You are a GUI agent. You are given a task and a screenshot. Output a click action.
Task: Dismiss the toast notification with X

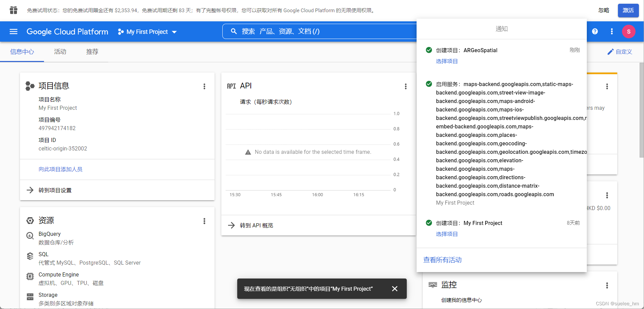395,289
